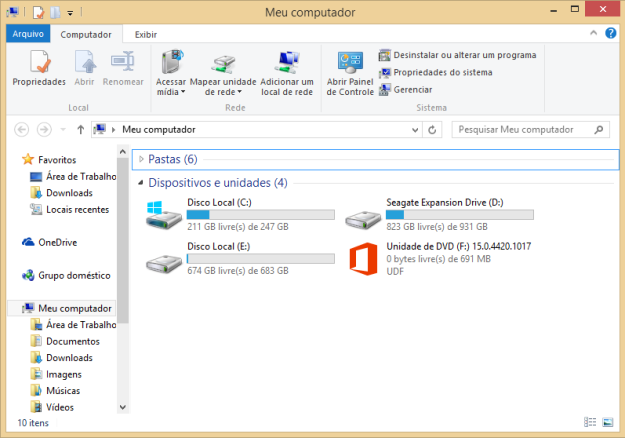Open Propriedades do sistema
Screen dimensions: 625x438
click(x=435, y=73)
